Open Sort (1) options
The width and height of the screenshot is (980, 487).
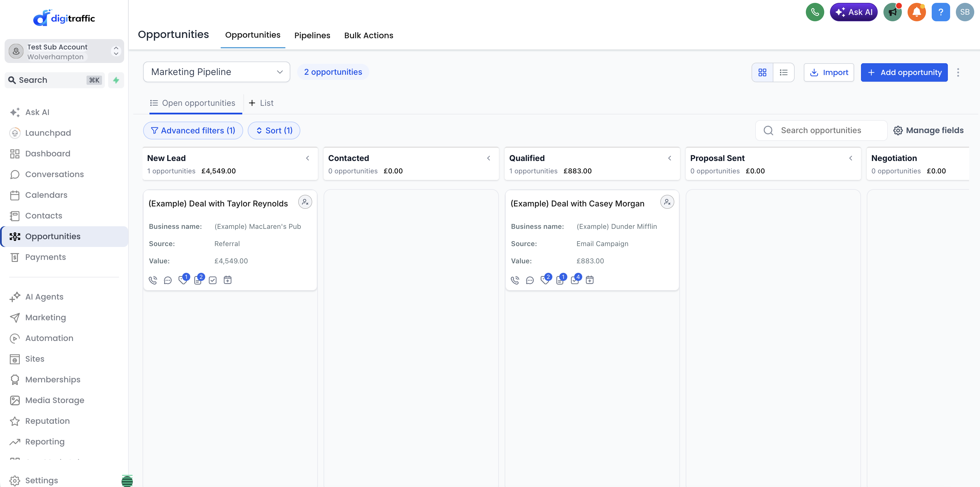[x=274, y=131]
